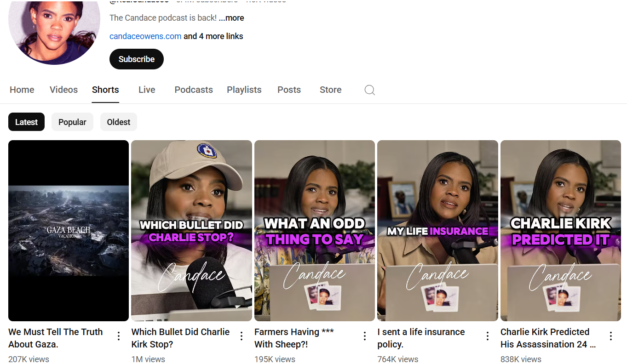The width and height of the screenshot is (627, 364).
Task: Select the Latest filter chip
Action: pyautogui.click(x=27, y=122)
